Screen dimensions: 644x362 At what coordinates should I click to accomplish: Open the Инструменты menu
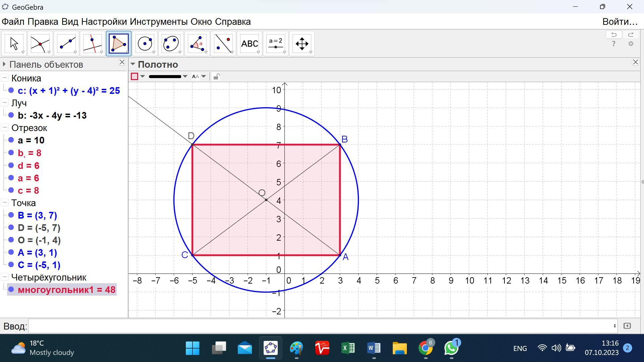tap(158, 22)
